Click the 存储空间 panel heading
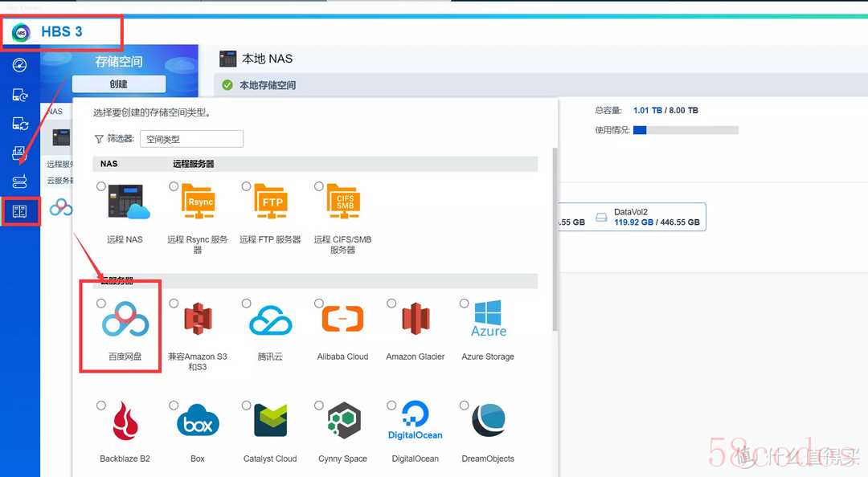 118,61
